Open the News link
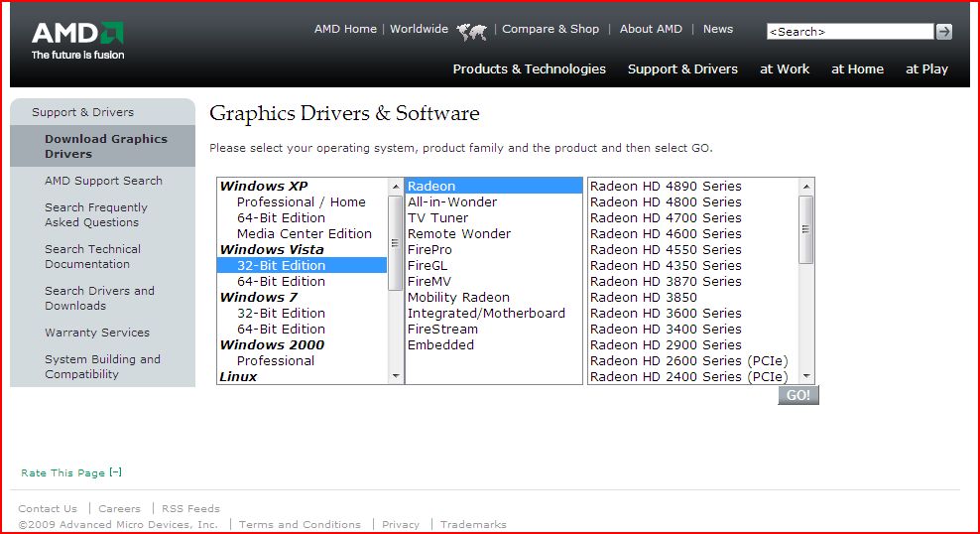 (x=717, y=29)
